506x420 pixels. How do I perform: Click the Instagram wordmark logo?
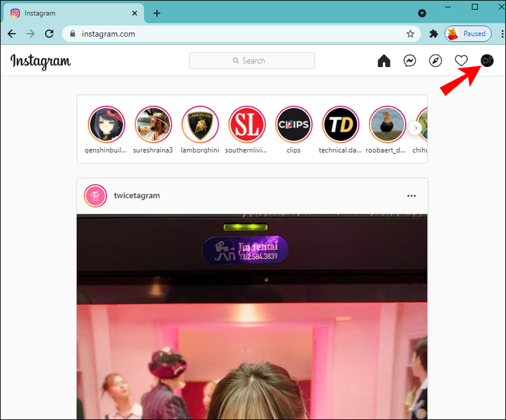(x=40, y=61)
